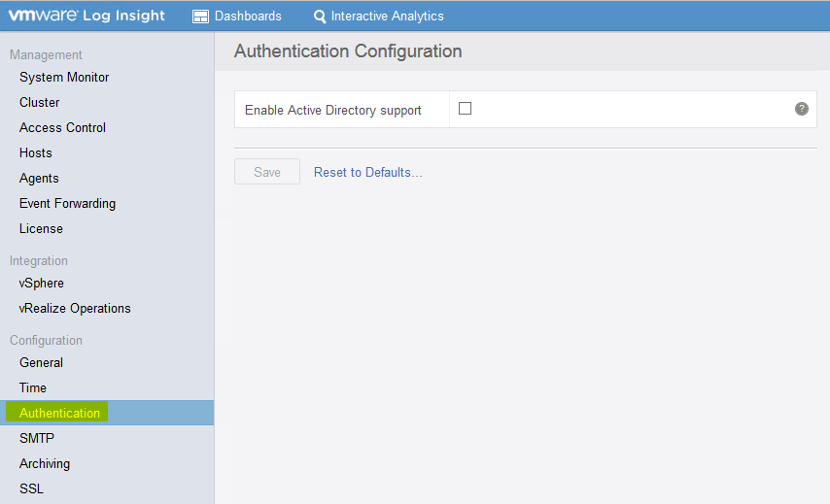This screenshot has height=504, width=830.
Task: Open Event Forwarding settings
Action: point(67,204)
